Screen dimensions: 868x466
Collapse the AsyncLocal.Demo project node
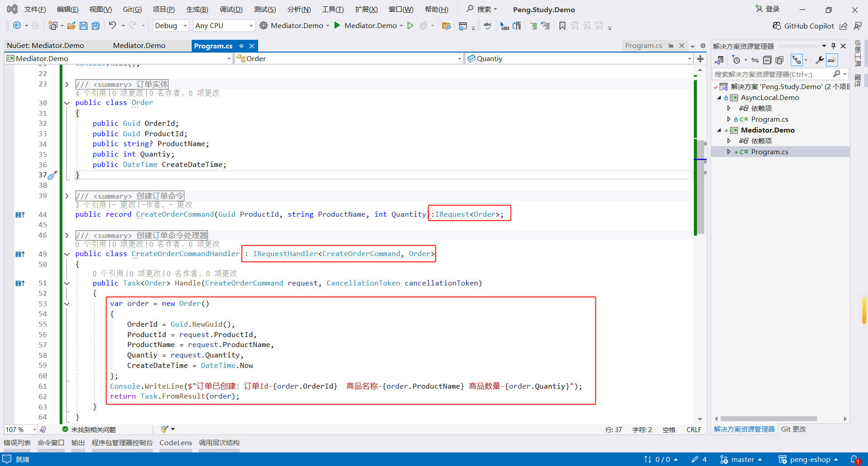click(719, 97)
